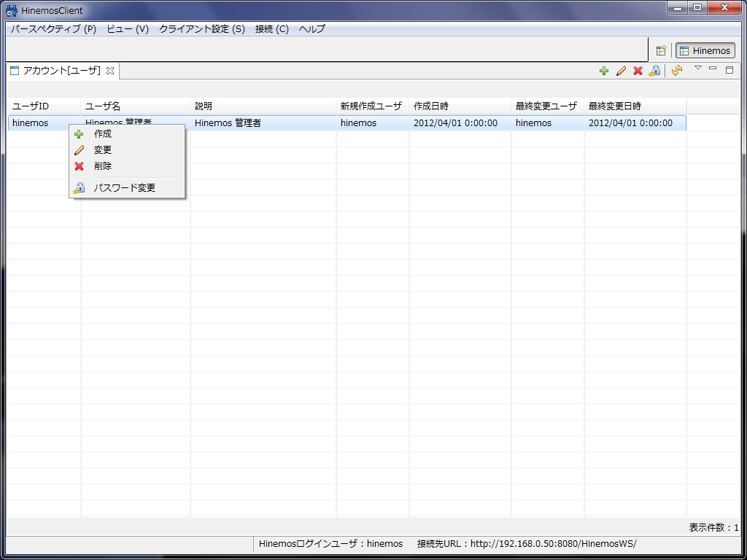This screenshot has height=560, width=747.
Task: Click the 表示件数 : 1 count label
Action: (x=713, y=528)
